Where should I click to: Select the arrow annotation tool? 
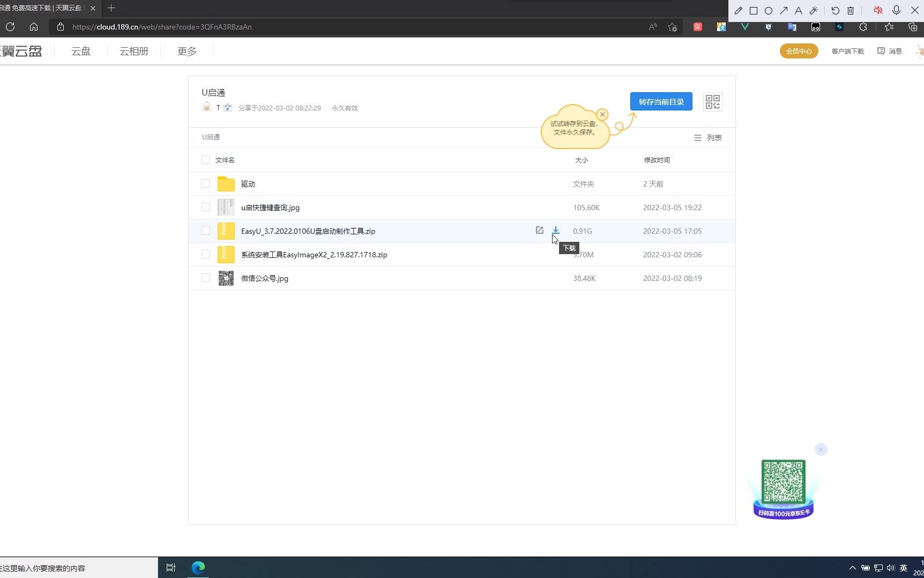784,11
